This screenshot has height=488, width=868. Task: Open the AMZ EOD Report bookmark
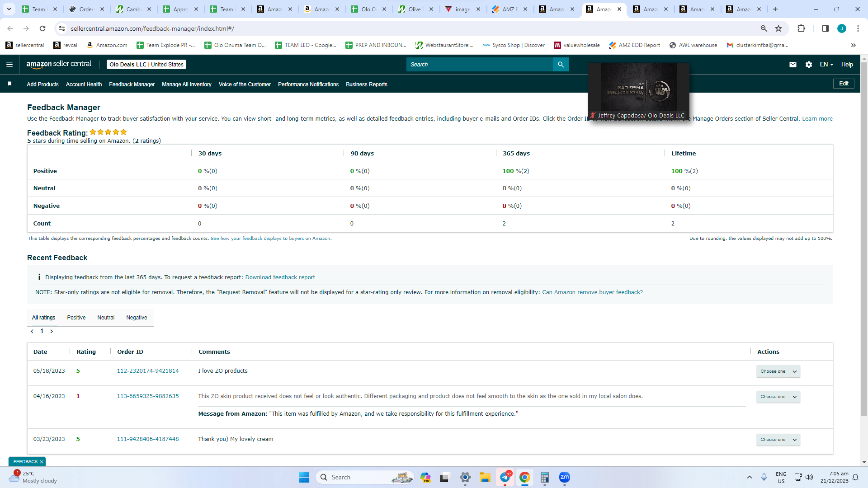pos(634,45)
